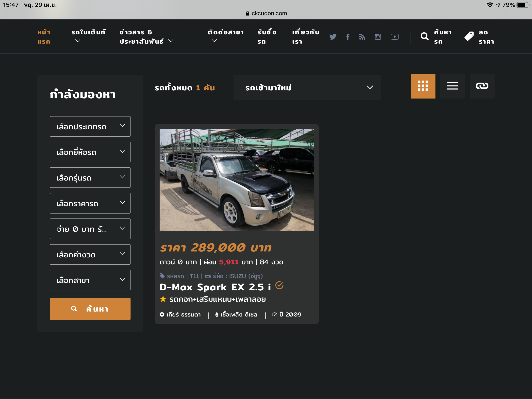Click the gear icon for transmission
This screenshot has height=399, width=532.
(162, 314)
